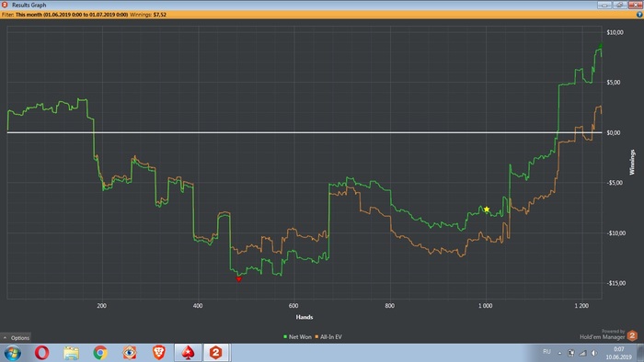Click the filter text 'This month' date range
This screenshot has height=362, width=644.
pos(72,15)
